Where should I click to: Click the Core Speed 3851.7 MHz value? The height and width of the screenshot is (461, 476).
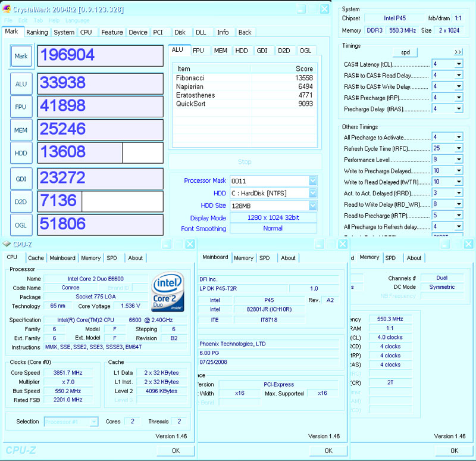click(x=68, y=373)
